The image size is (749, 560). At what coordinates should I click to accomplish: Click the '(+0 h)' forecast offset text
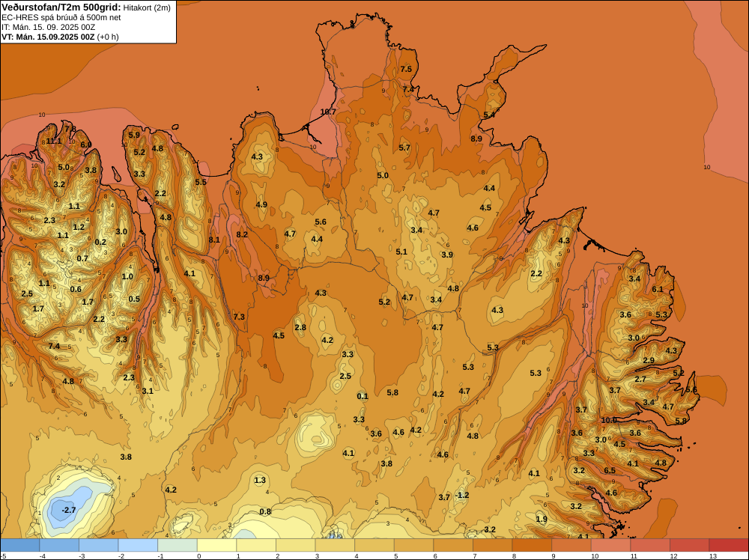108,37
